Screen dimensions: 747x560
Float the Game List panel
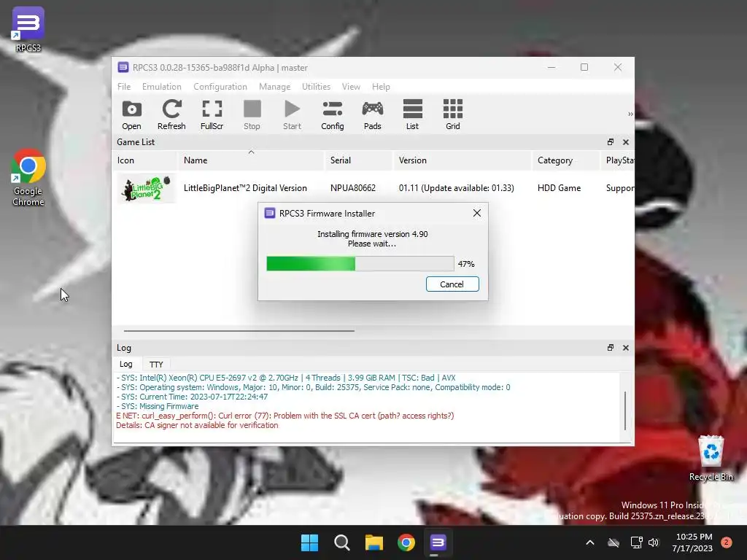pyautogui.click(x=611, y=142)
